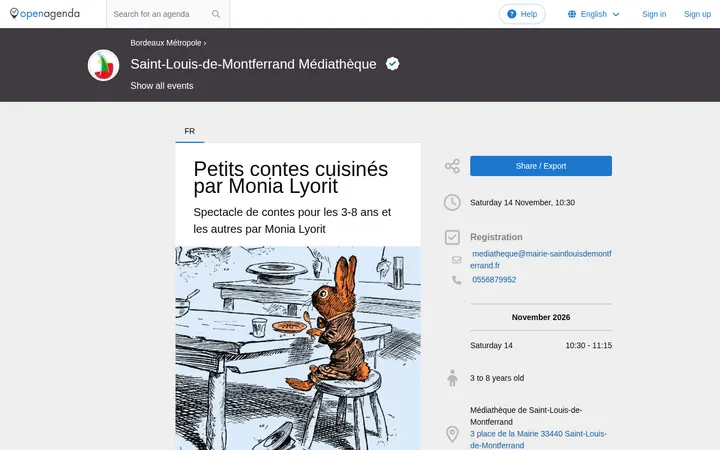This screenshot has width=720, height=450.
Task: Click the 10:30 - 11:15 time slot
Action: pos(589,345)
